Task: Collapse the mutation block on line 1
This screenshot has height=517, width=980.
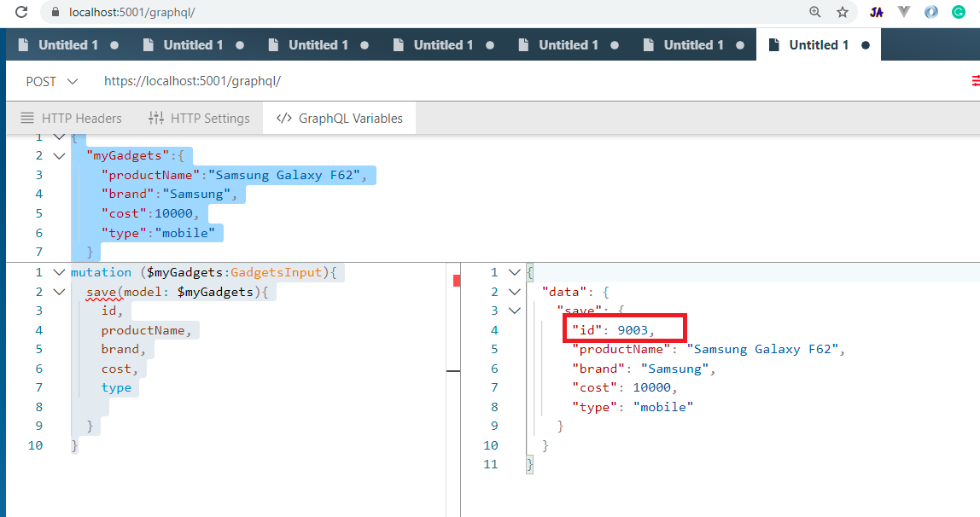Action: (58, 272)
